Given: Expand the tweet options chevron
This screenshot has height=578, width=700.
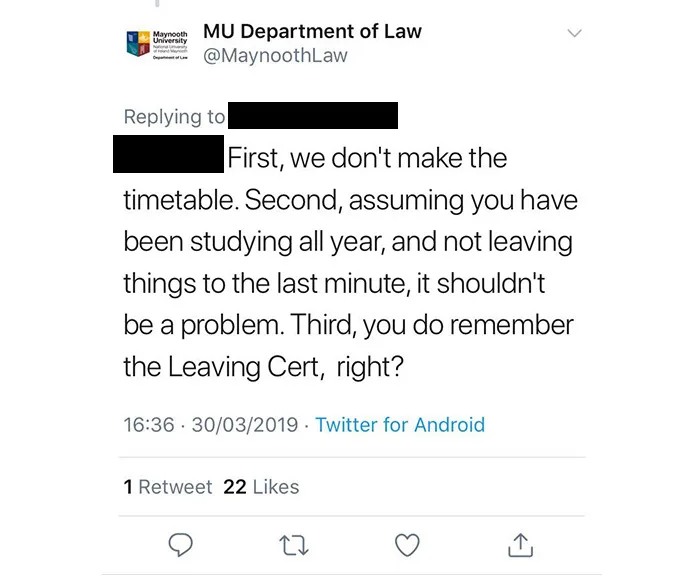Looking at the screenshot, I should (574, 33).
